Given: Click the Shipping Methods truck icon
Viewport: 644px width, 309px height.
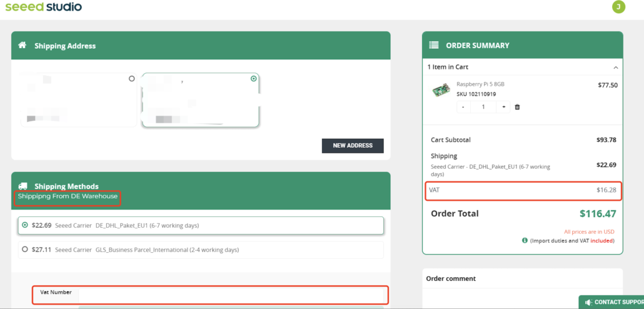Looking at the screenshot, I should pos(23,186).
